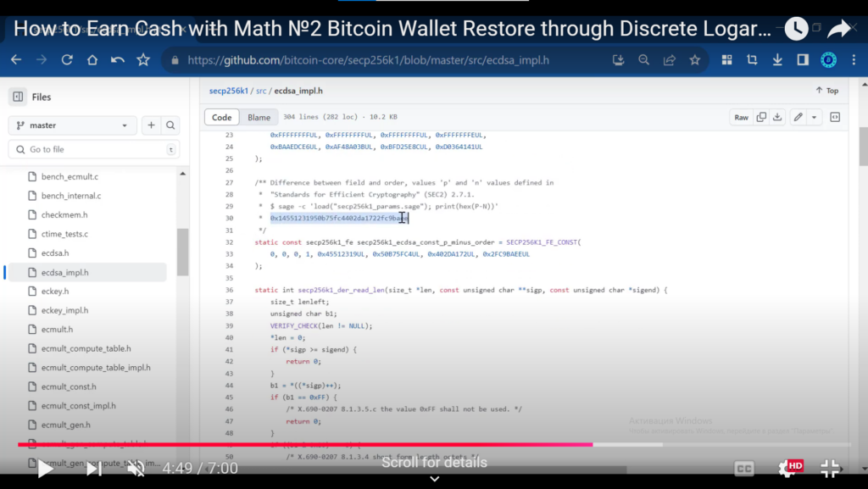Click the address bar URL

click(368, 60)
